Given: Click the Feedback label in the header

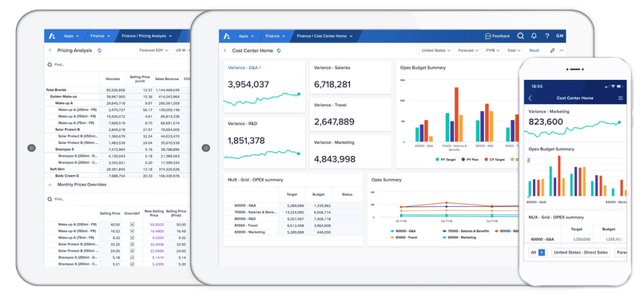Looking at the screenshot, I should click(501, 36).
